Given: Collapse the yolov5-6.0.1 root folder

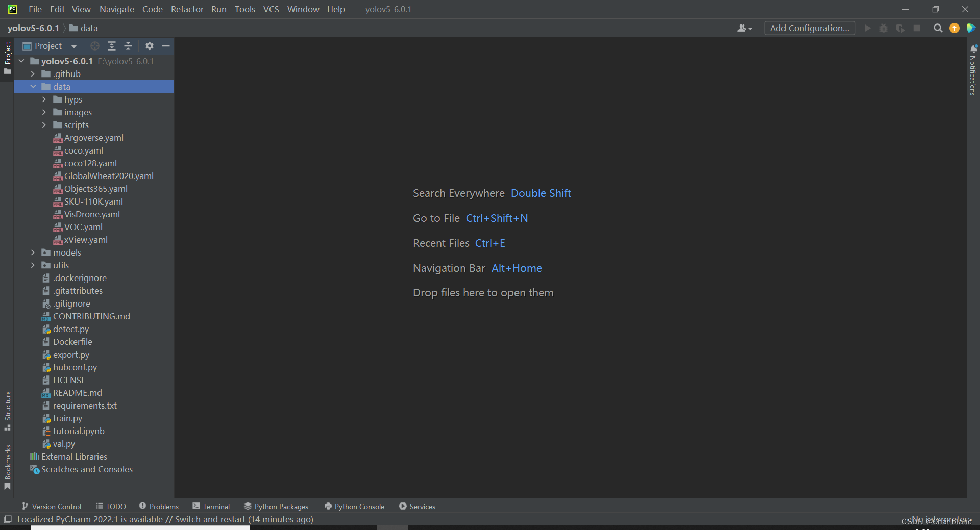Looking at the screenshot, I should [21, 61].
